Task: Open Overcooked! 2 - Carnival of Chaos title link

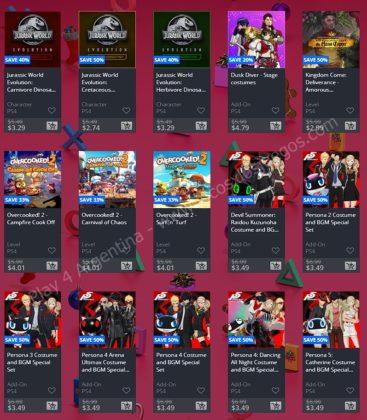Action: coord(104,219)
